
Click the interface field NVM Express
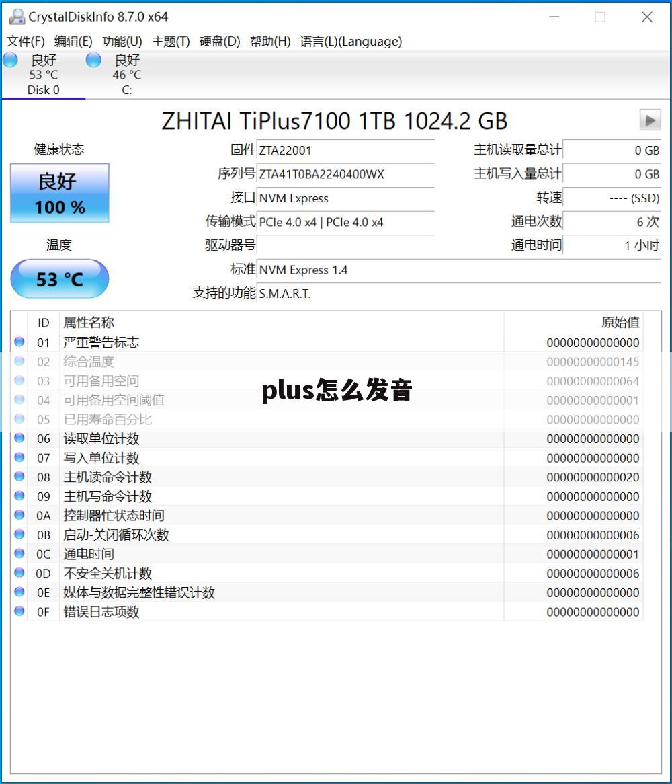coord(345,198)
